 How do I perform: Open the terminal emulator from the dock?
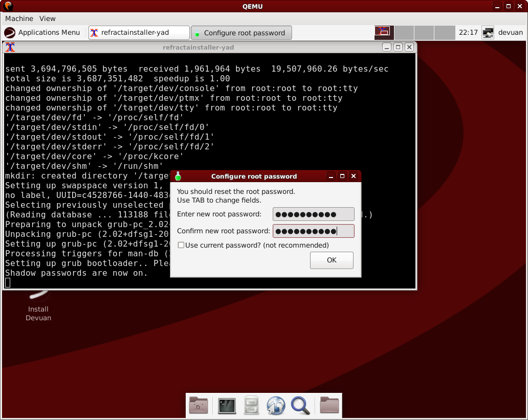coord(227,406)
